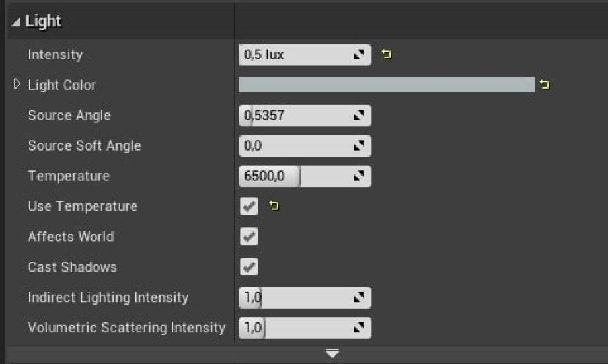Image resolution: width=608 pixels, height=364 pixels.
Task: Disable the Use Temperature checkbox
Action: point(248,207)
